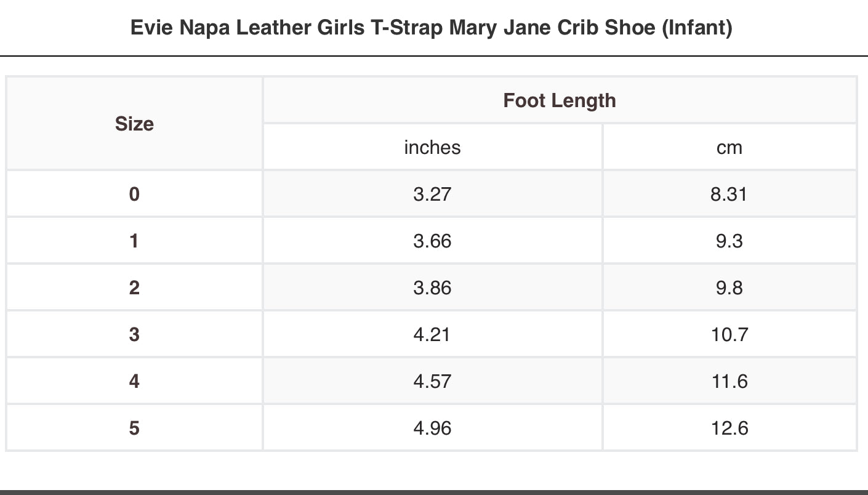
Task: Select the 3.66 inches value
Action: (x=432, y=241)
